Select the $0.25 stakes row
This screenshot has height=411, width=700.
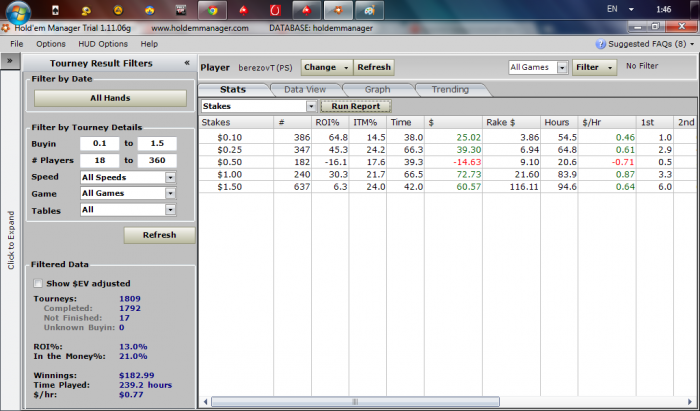tap(447, 150)
